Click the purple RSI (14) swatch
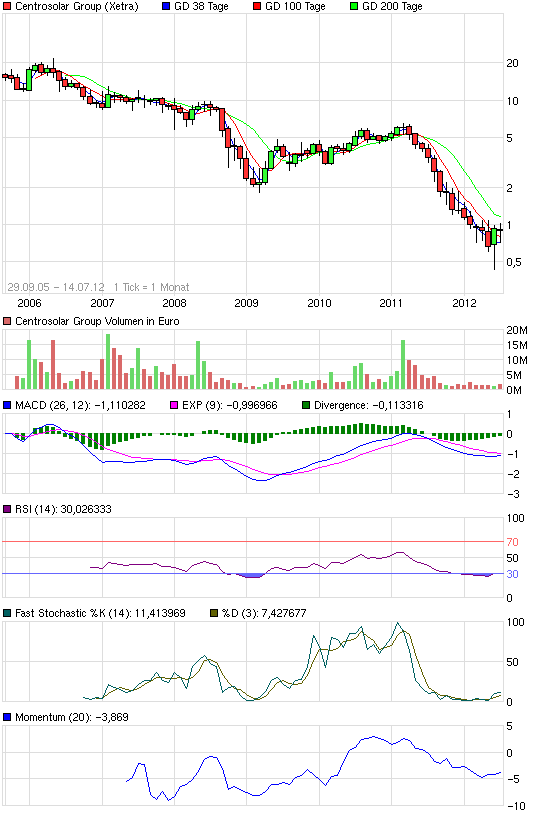Viewport: 545px width, 814px height. (7, 509)
